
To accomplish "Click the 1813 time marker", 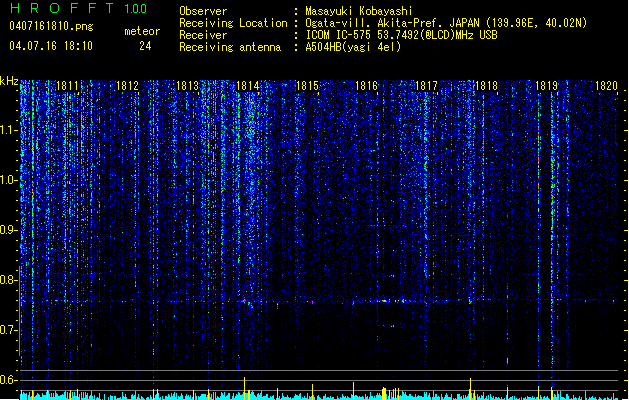I will (x=187, y=86).
